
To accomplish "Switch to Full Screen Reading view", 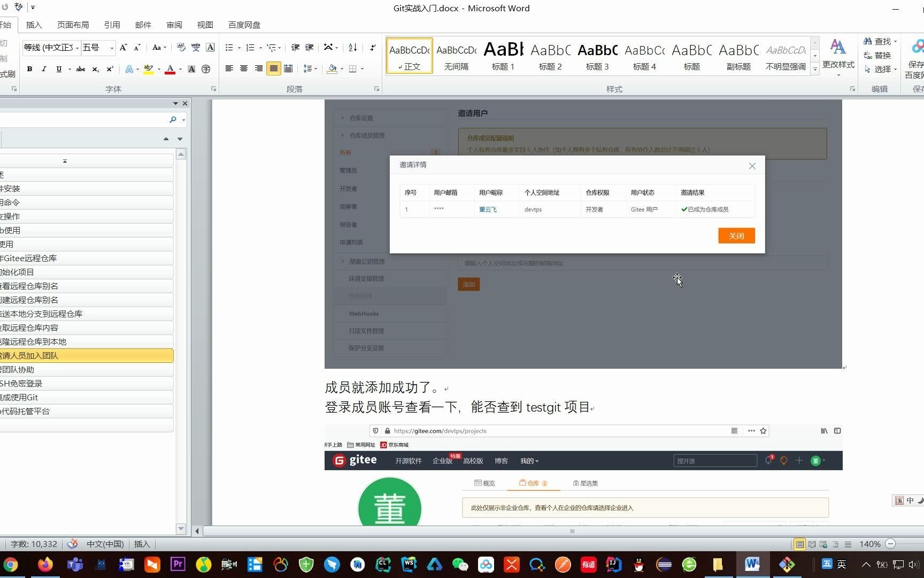I will (x=812, y=544).
